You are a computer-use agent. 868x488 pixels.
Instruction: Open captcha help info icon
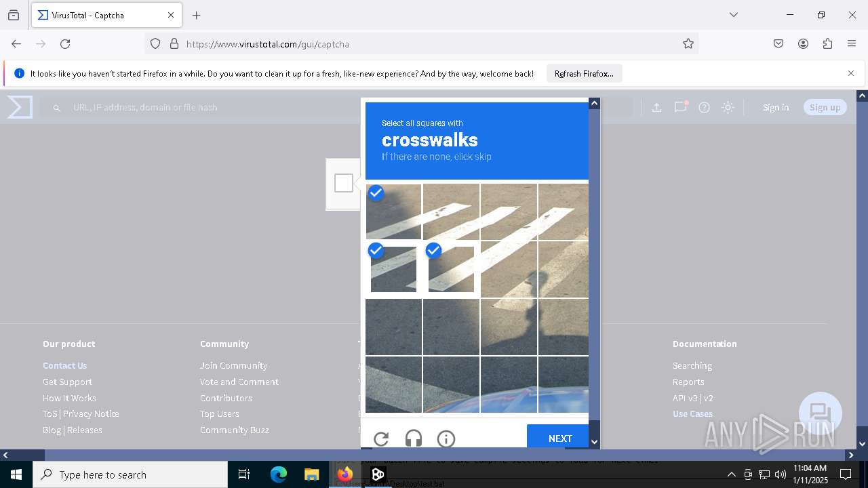coord(446,439)
